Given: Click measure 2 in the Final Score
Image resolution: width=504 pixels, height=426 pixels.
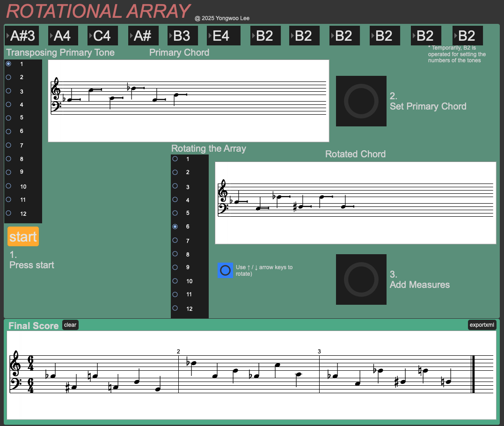Looking at the screenshot, I should tap(249, 373).
